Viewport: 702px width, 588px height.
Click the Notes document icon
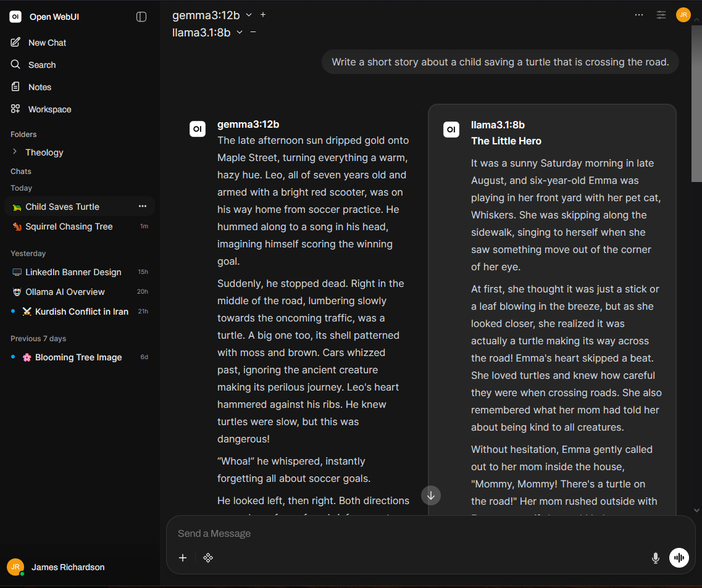tap(15, 86)
